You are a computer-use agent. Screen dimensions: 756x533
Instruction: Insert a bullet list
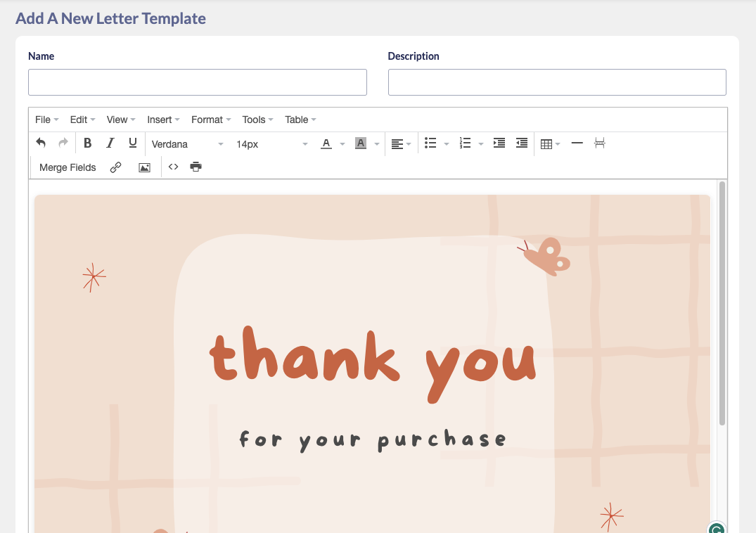pyautogui.click(x=430, y=143)
